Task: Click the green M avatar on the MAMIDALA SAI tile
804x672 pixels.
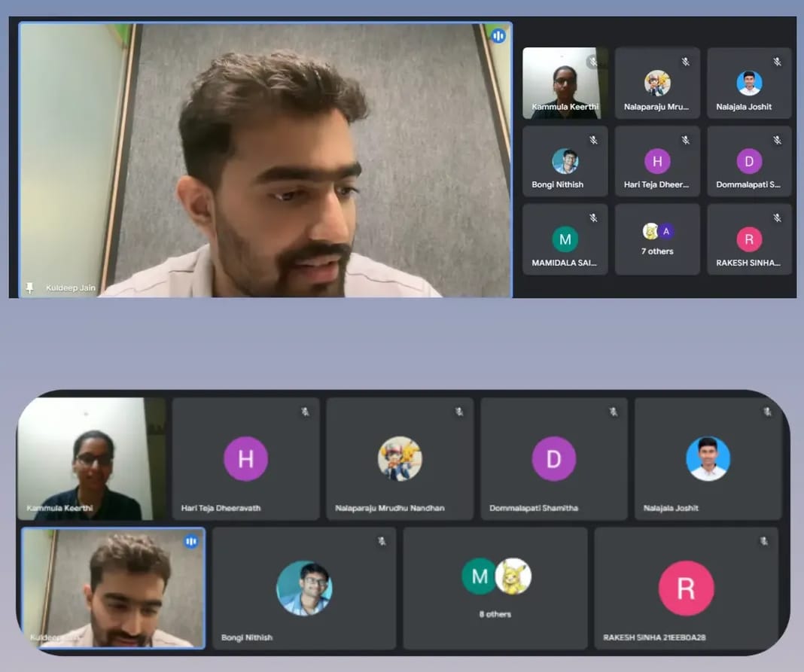Action: click(565, 239)
